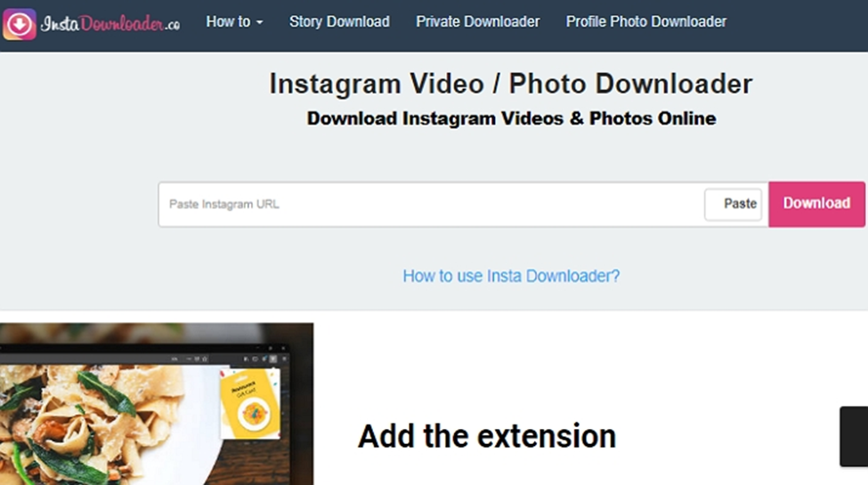This screenshot has height=485, width=868.
Task: Click the InstaDownloader download arrow logo icon
Action: [x=20, y=24]
